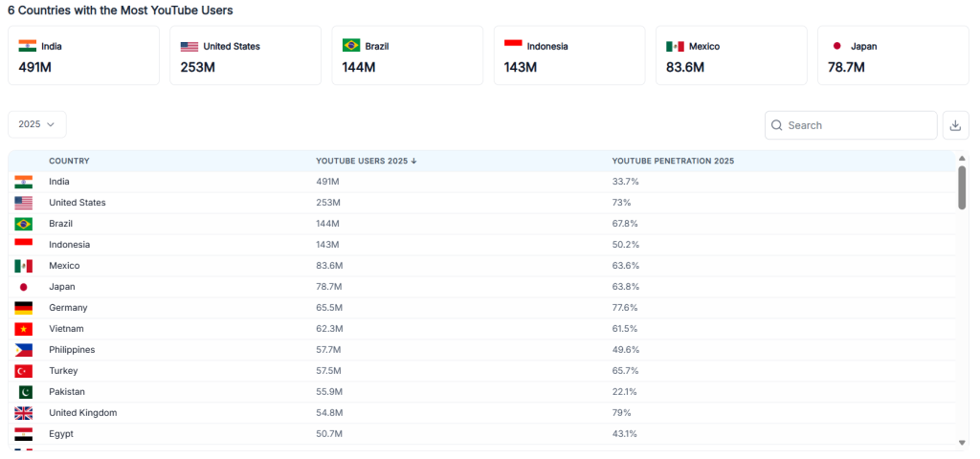
Task: Click 73% penetration for United States
Action: coord(622,203)
